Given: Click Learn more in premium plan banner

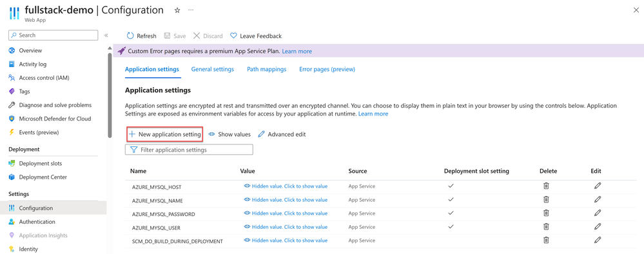Looking at the screenshot, I should (297, 52).
